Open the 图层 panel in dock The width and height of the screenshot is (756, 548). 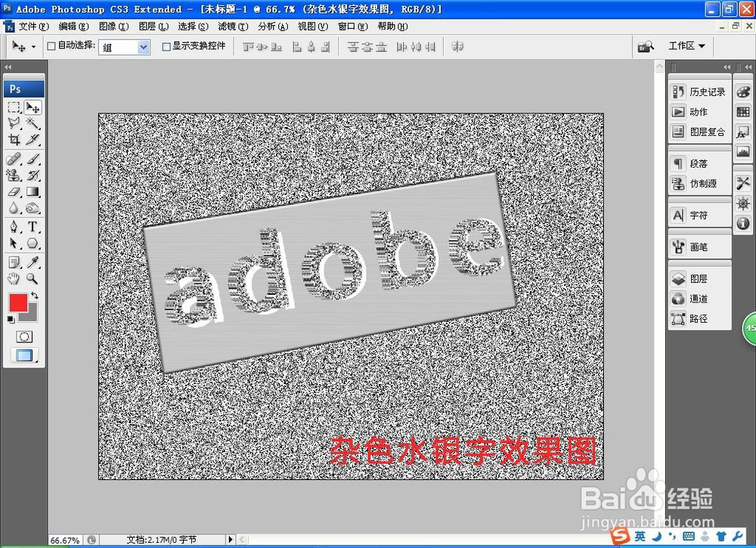click(700, 279)
